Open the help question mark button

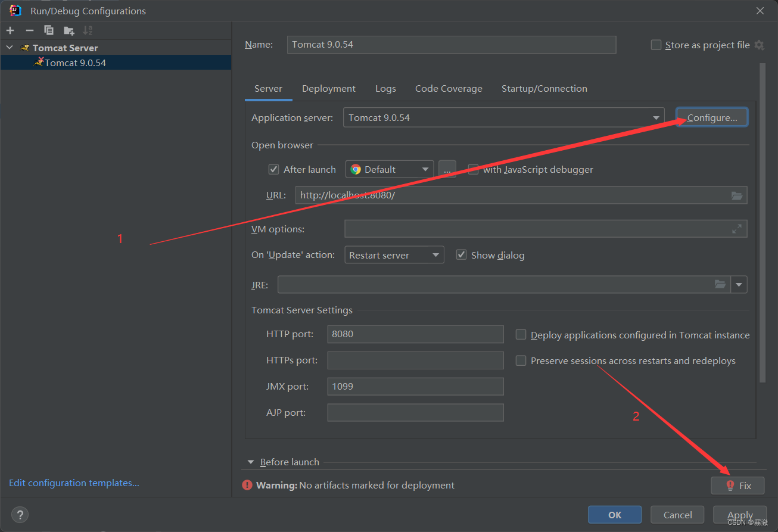coord(20,515)
